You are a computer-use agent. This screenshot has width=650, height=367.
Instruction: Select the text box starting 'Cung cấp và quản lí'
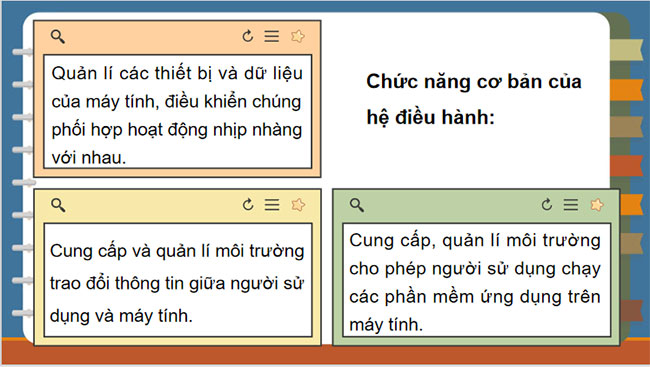click(x=178, y=280)
